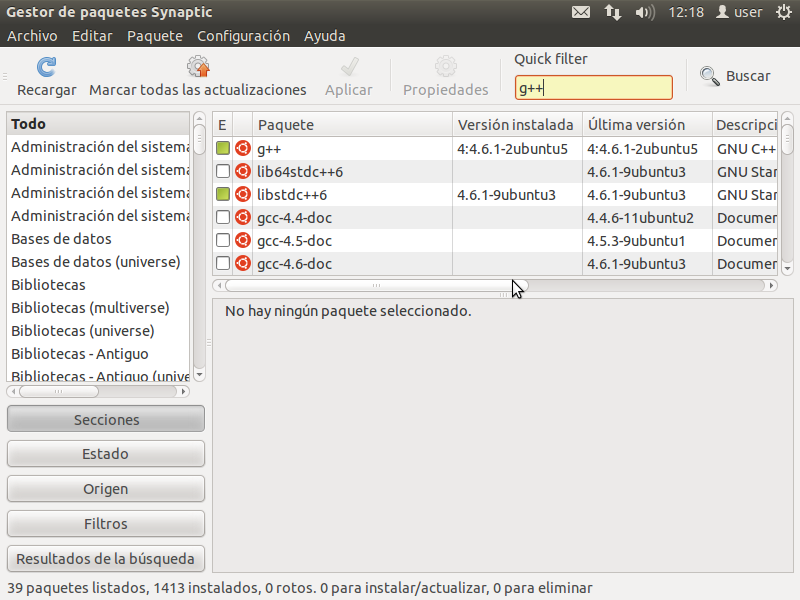The image size is (800, 600).
Task: Click the sections list horizontal scrollbar thumb
Action: (59, 392)
